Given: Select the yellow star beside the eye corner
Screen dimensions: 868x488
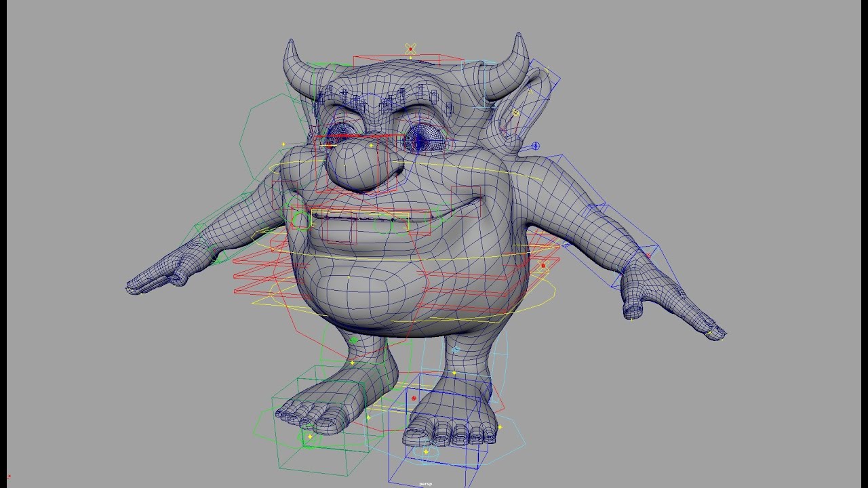Looking at the screenshot, I should [x=283, y=144].
